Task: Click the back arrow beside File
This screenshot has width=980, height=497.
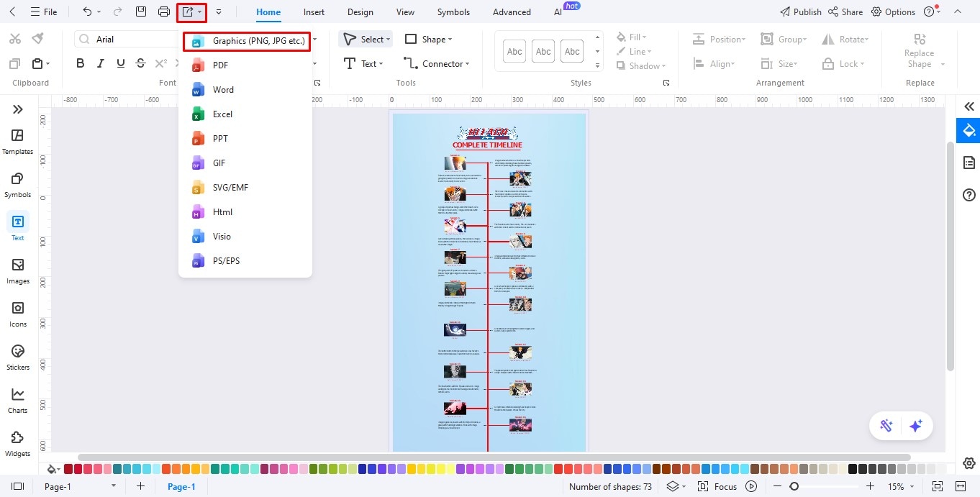Action: [x=13, y=12]
